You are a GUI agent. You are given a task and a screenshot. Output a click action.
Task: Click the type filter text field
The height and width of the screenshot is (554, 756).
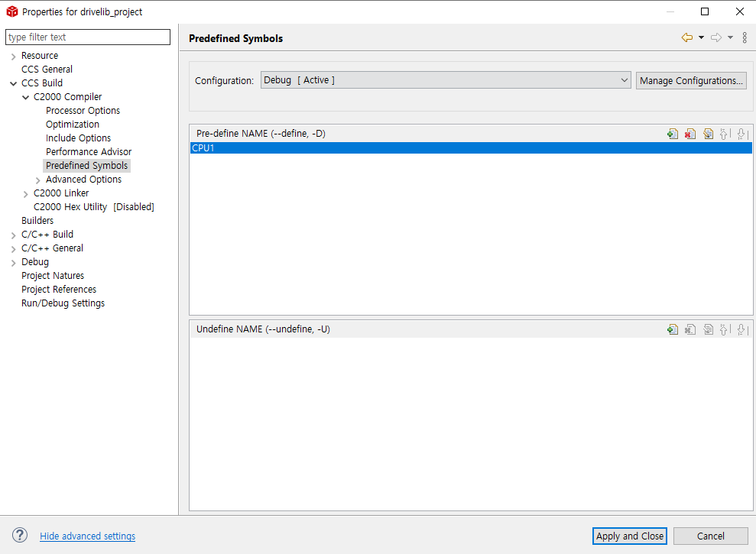click(87, 37)
